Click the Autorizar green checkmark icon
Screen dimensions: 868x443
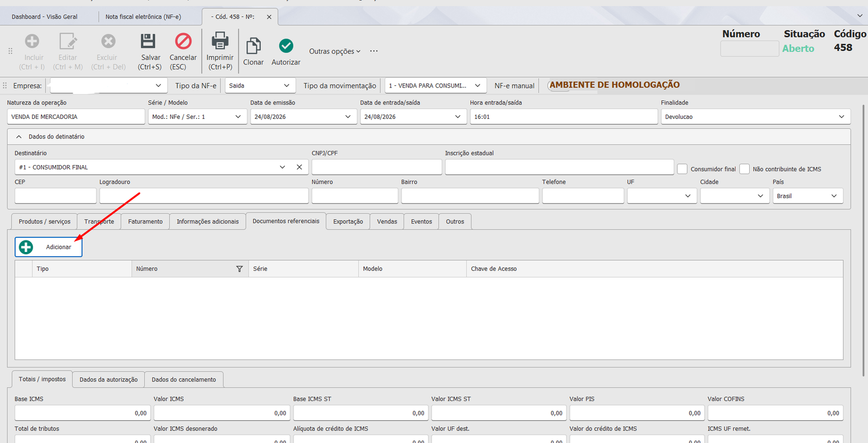286,46
